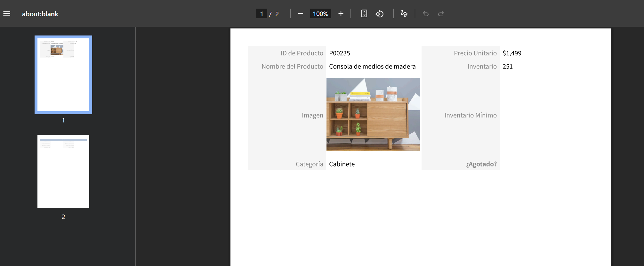Toggle the sidebar hamburger menu
644x266 pixels.
click(7, 13)
